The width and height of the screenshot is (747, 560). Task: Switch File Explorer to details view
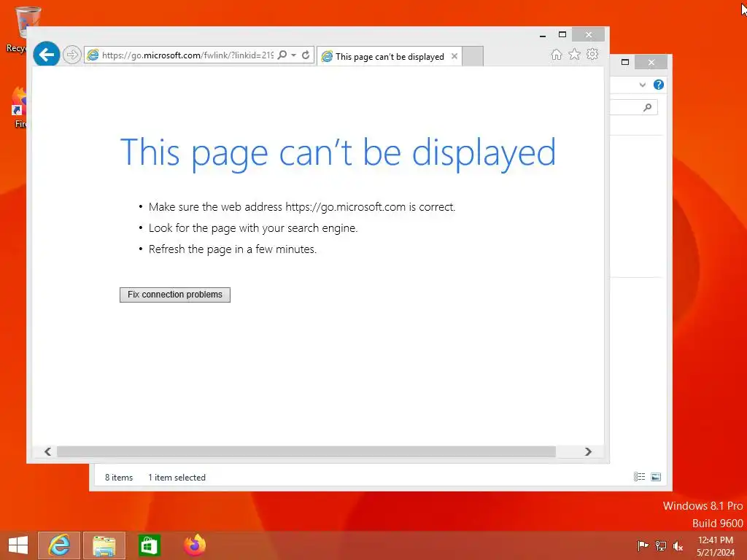[x=639, y=477]
